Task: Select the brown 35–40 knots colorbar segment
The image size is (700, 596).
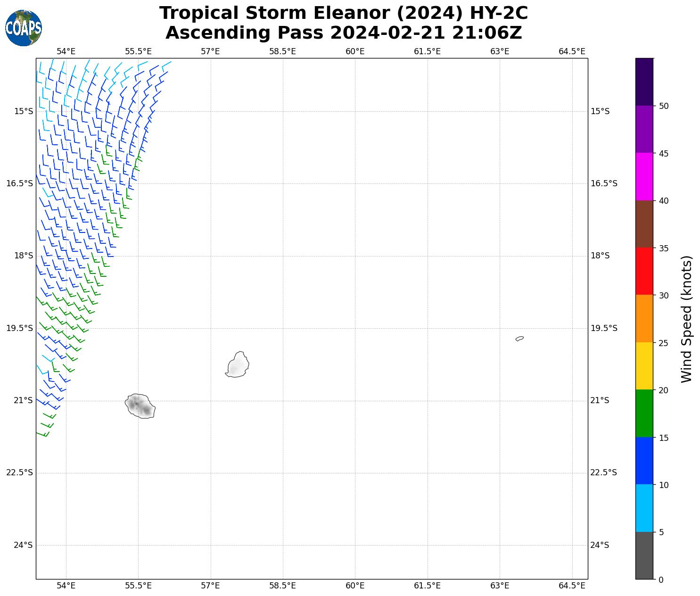Action: coord(644,224)
